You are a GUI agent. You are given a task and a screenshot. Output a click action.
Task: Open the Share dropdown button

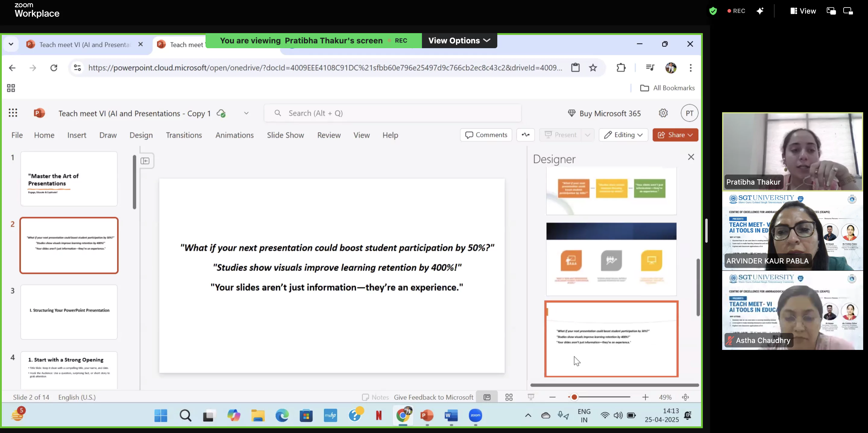coord(675,135)
